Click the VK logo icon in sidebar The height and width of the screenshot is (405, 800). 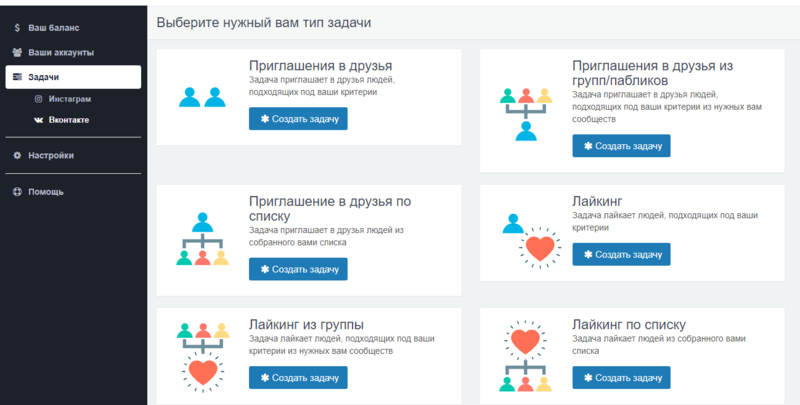point(38,119)
